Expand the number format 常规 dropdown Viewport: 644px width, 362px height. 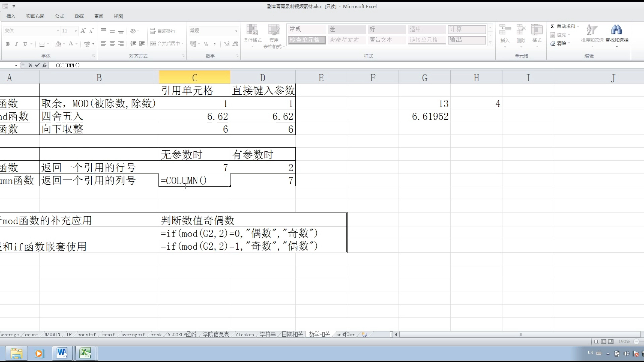click(236, 31)
